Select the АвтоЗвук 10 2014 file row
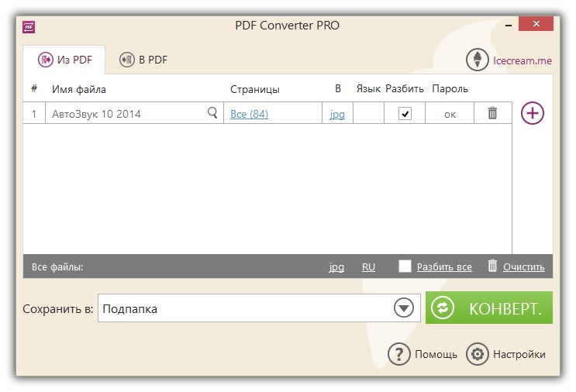The image size is (576, 392). pos(267,113)
